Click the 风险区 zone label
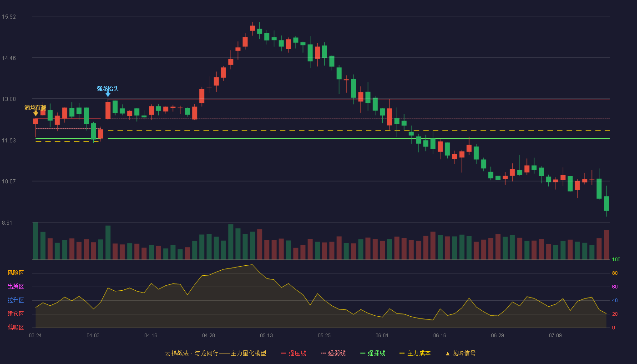The height and width of the screenshot is (364, 637). click(x=15, y=273)
